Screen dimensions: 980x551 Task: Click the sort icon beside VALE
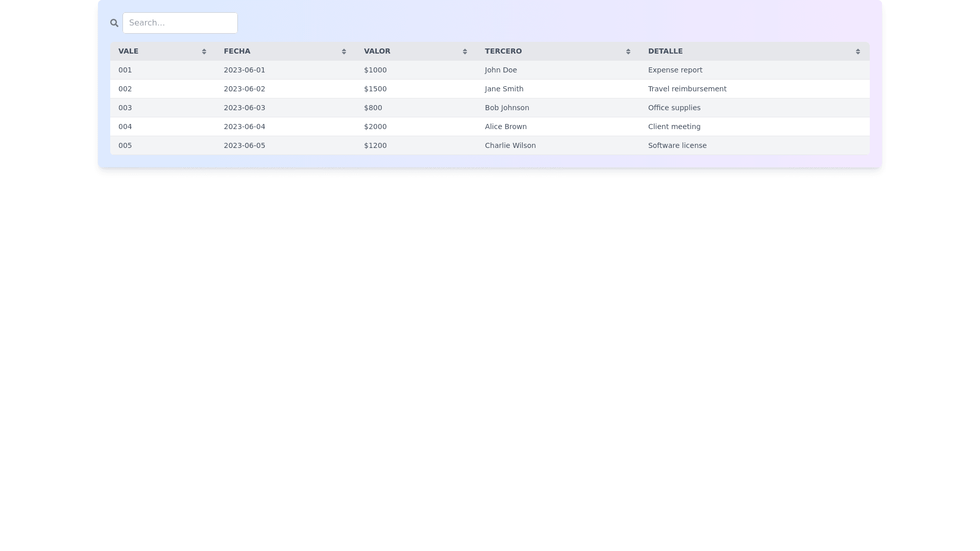(204, 51)
